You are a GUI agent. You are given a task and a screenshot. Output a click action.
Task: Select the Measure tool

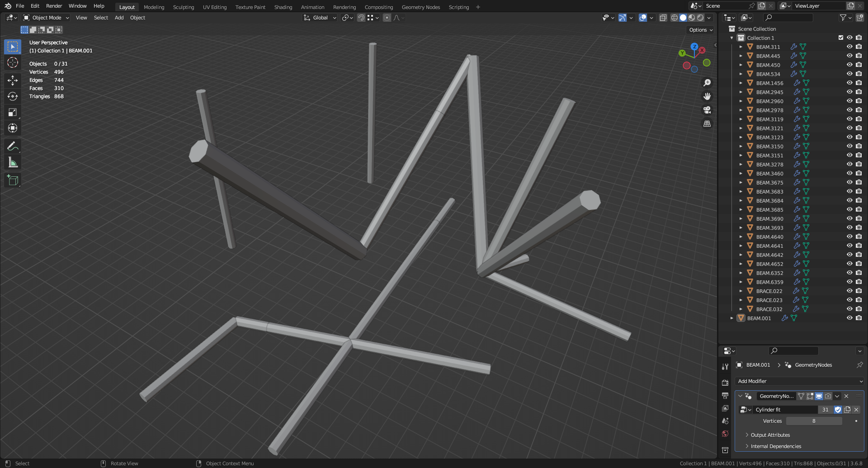(13, 162)
